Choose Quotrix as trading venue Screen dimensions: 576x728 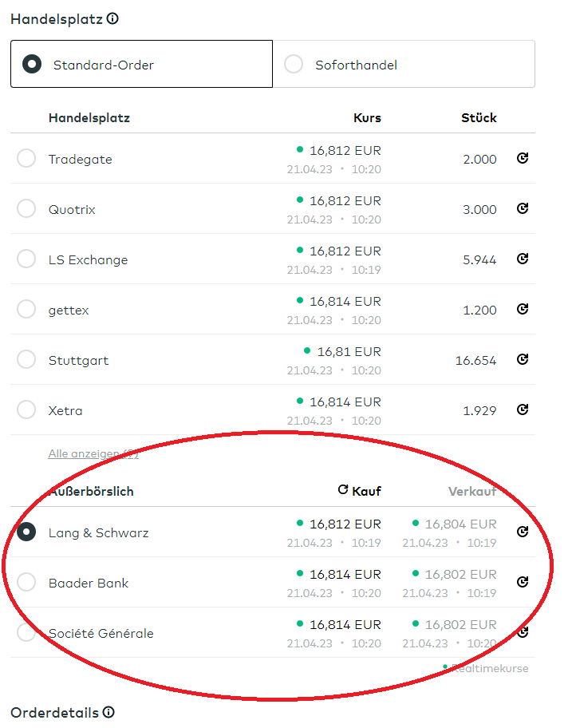pyautogui.click(x=26, y=209)
